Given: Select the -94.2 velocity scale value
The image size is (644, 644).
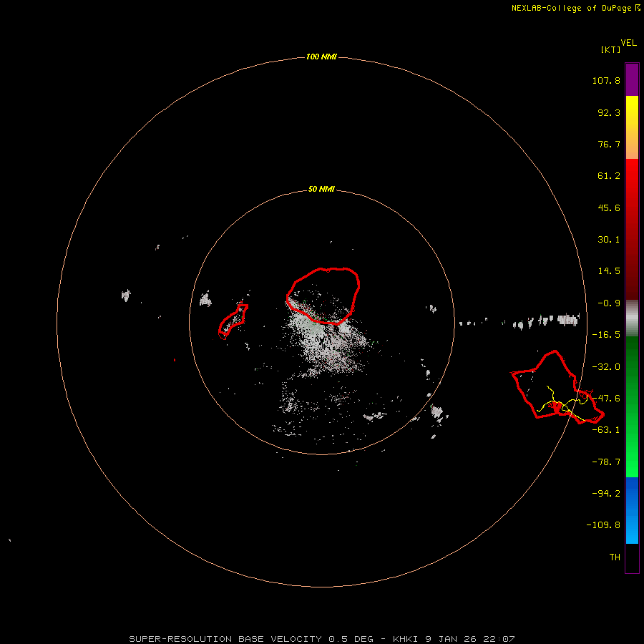Looking at the screenshot, I should (606, 494).
